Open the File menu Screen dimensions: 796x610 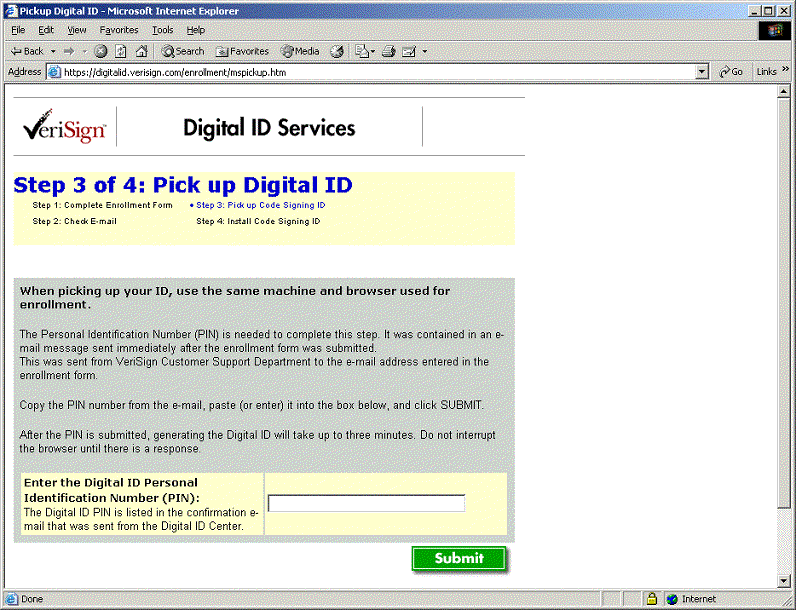[x=18, y=30]
